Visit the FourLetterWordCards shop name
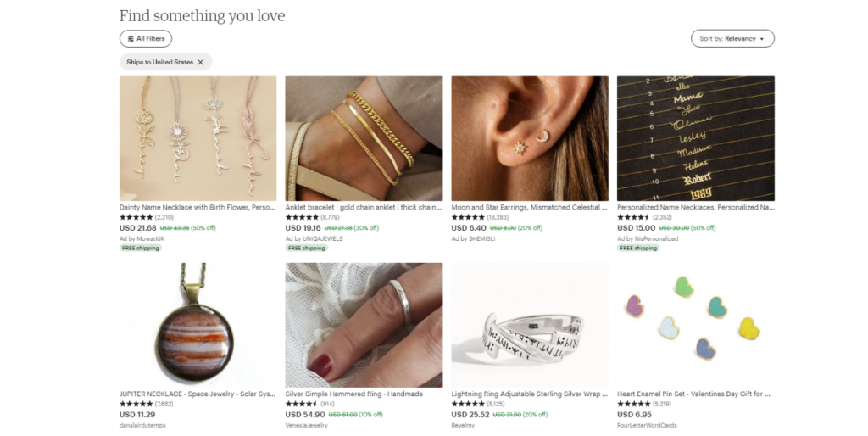The image size is (868, 436). (647, 425)
